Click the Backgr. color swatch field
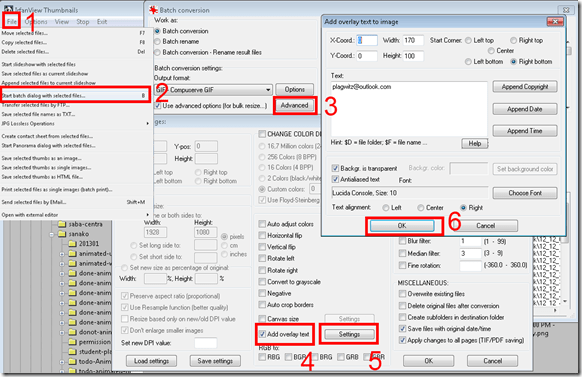Screen dimensions: 582x377 tap(468, 168)
